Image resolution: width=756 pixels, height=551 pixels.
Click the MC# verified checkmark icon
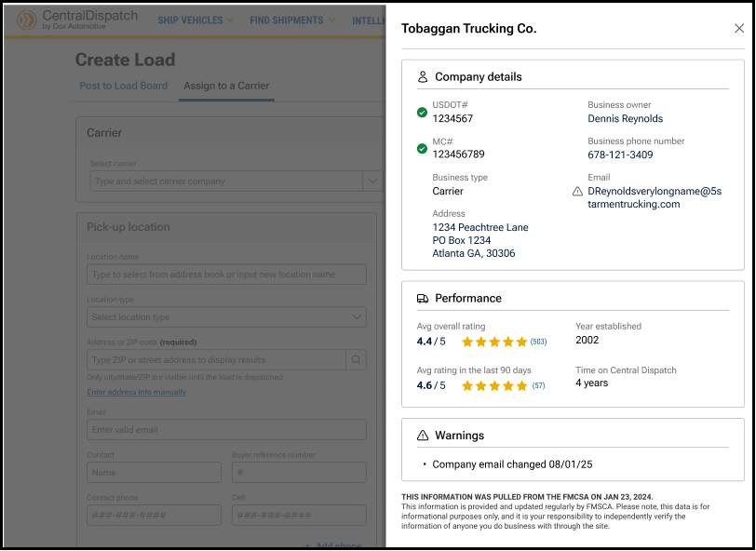[x=422, y=148]
